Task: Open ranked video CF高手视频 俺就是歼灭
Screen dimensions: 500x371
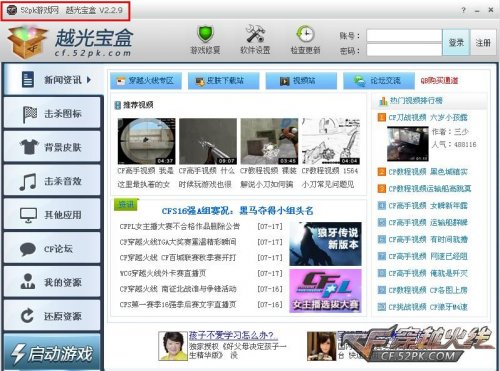Action: coord(428,273)
